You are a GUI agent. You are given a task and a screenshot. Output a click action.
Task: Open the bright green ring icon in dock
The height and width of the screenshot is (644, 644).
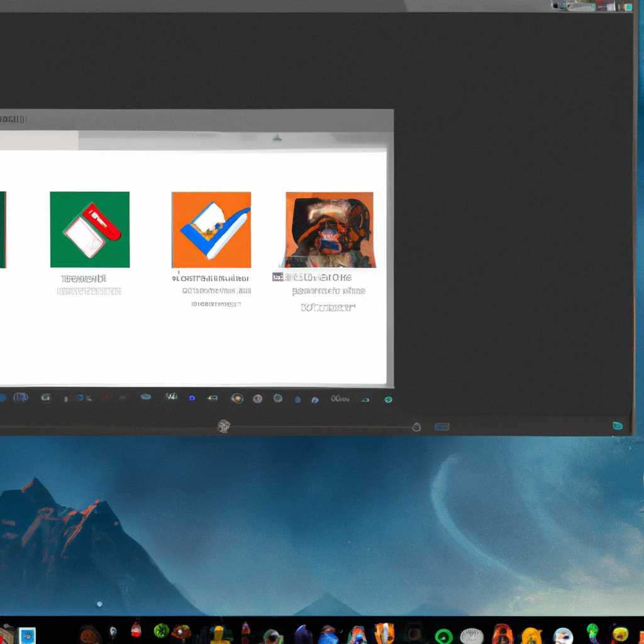tap(443, 636)
